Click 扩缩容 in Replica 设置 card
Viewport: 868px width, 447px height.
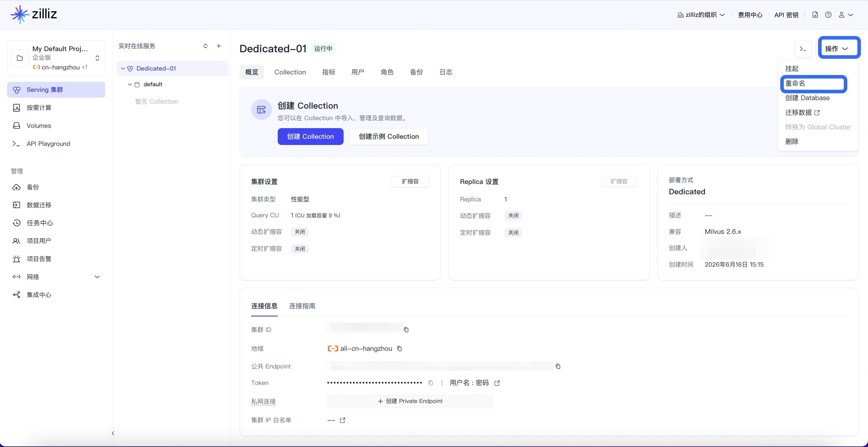(x=619, y=181)
